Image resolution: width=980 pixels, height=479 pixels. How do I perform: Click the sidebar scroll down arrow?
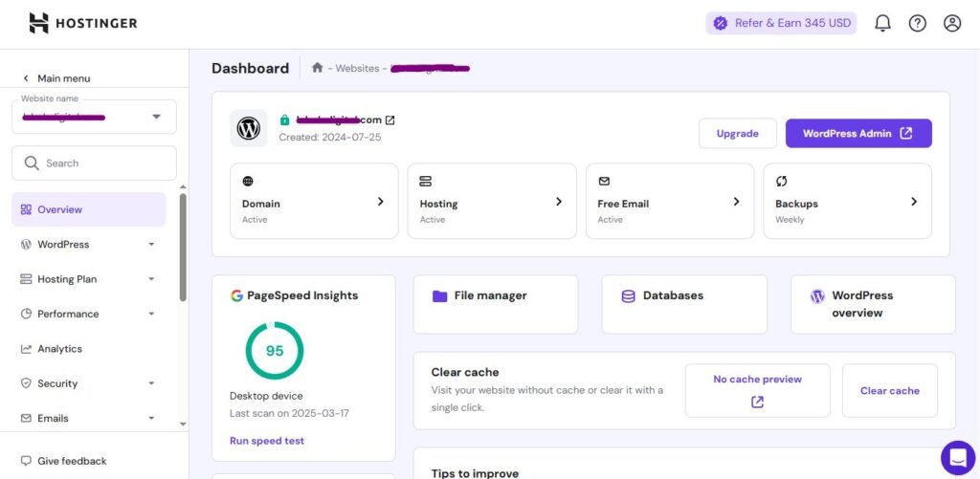[x=183, y=425]
